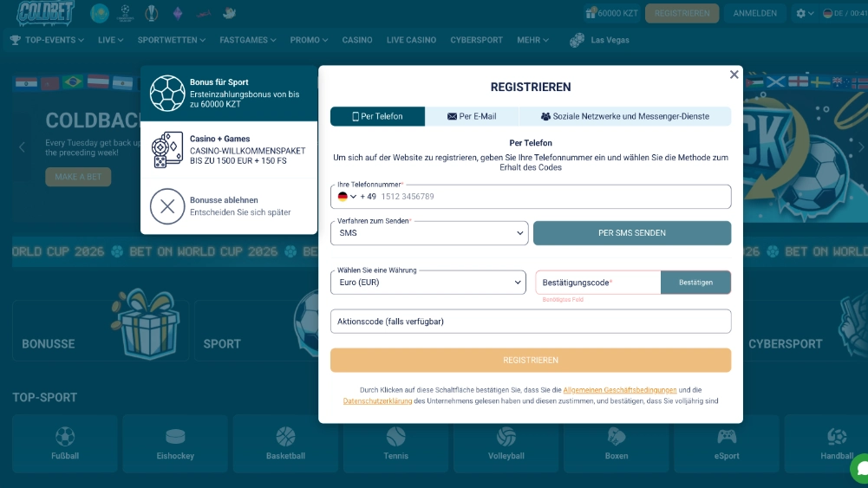Click the Per SMS Senden button
The image size is (868, 488).
click(632, 233)
